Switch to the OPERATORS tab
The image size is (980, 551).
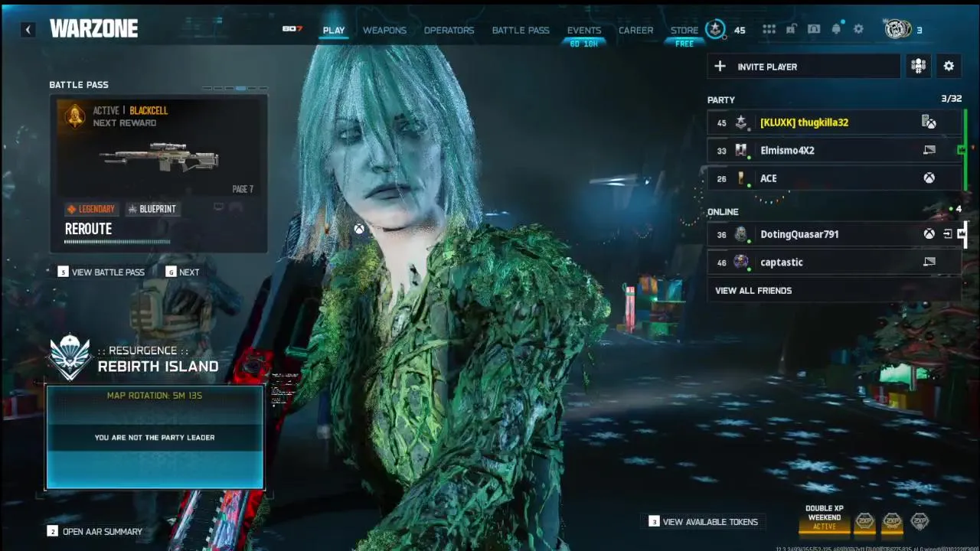tap(449, 31)
